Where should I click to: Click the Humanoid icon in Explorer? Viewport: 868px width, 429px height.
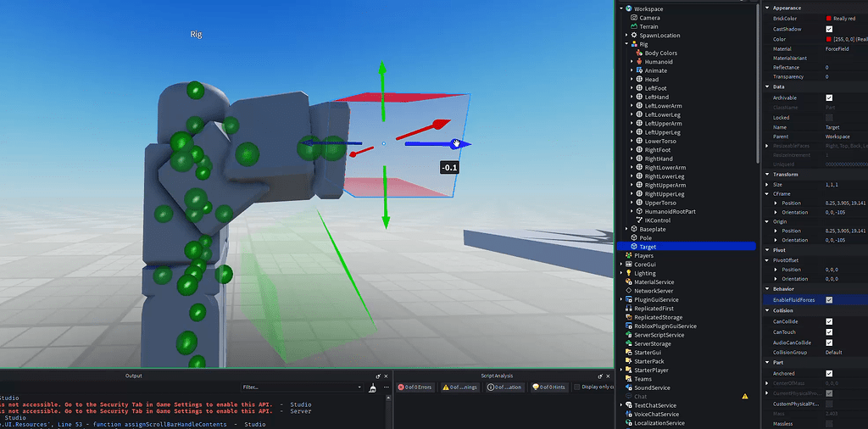(x=639, y=62)
